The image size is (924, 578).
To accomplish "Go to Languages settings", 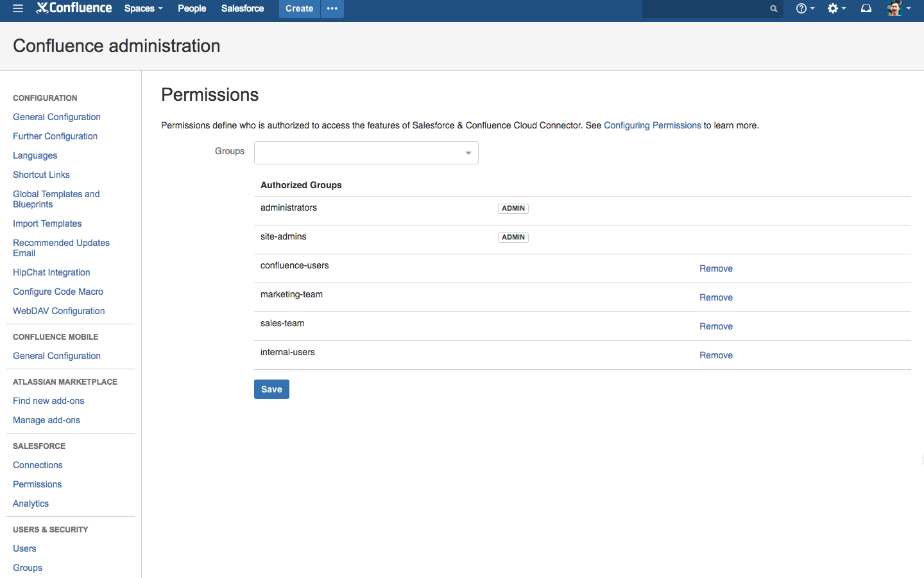I will click(x=35, y=155).
